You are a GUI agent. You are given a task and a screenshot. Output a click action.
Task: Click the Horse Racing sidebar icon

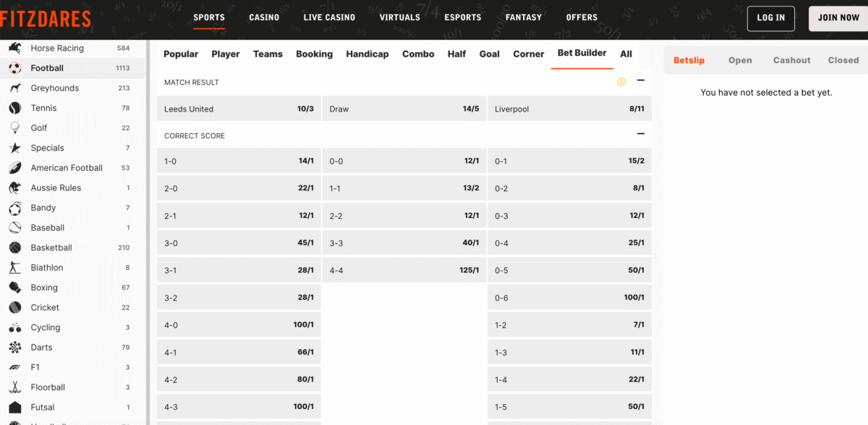click(14, 49)
